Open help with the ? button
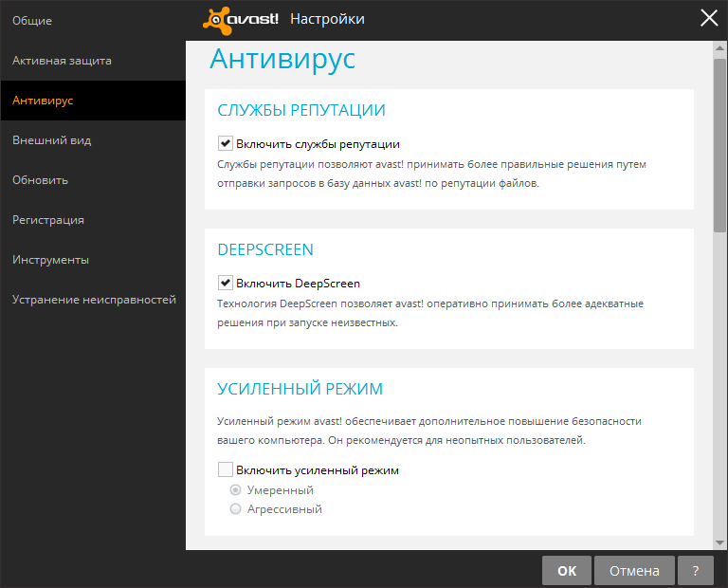The height and width of the screenshot is (588, 728). (696, 570)
